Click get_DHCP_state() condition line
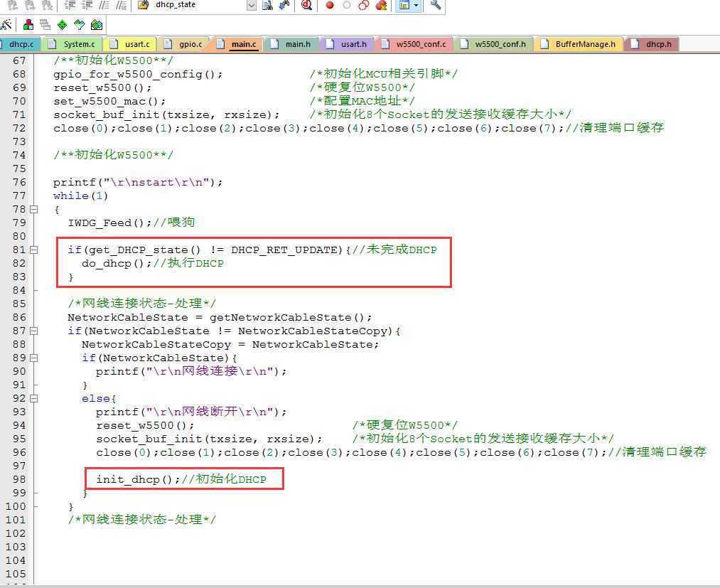Image resolution: width=720 pixels, height=588 pixels. [x=209, y=250]
